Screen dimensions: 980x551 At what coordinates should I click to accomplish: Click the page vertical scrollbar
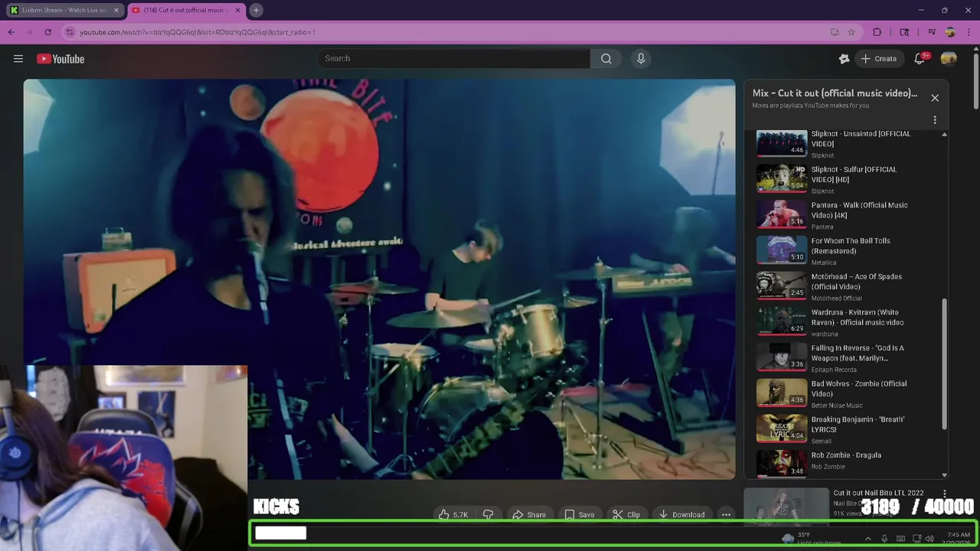[x=975, y=80]
